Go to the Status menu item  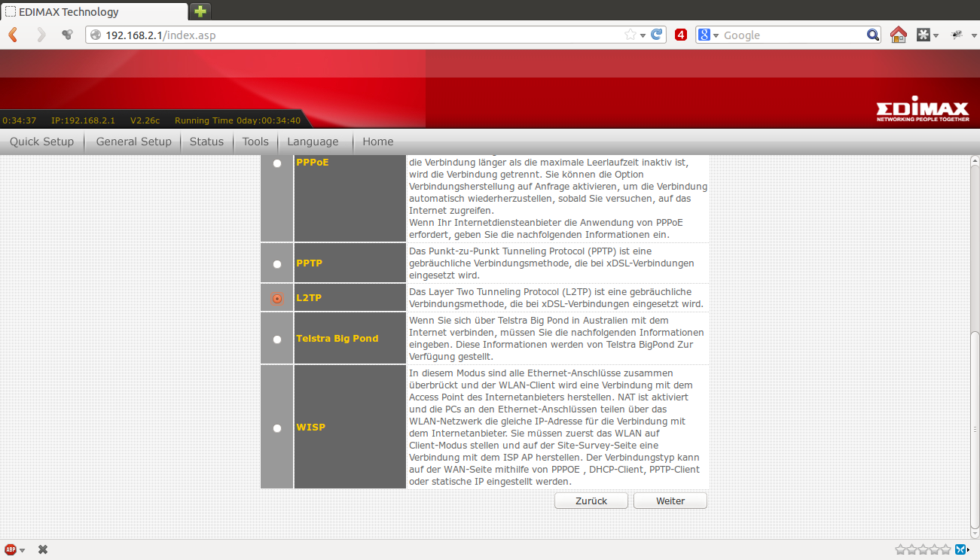[206, 142]
